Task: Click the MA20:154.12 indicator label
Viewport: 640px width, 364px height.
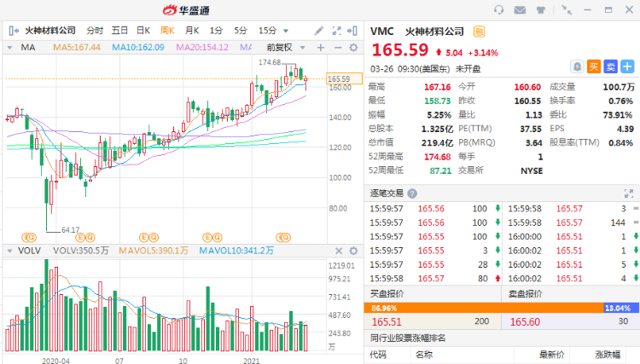Action: coord(202,48)
